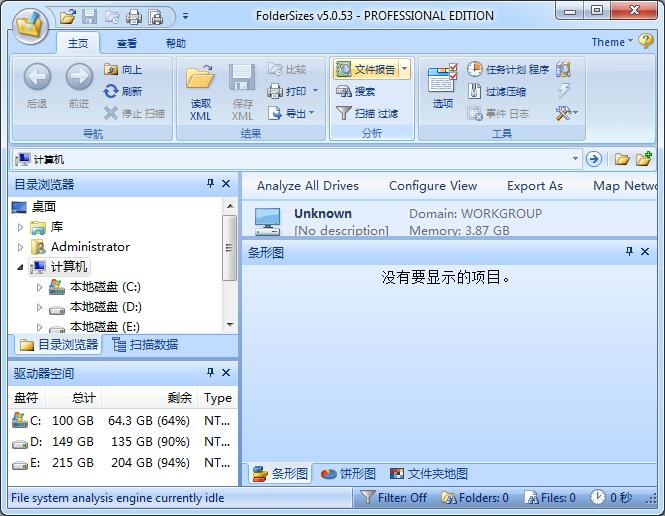Open the 帮助 ribbon tab
This screenshot has height=516, width=665.
pos(176,43)
